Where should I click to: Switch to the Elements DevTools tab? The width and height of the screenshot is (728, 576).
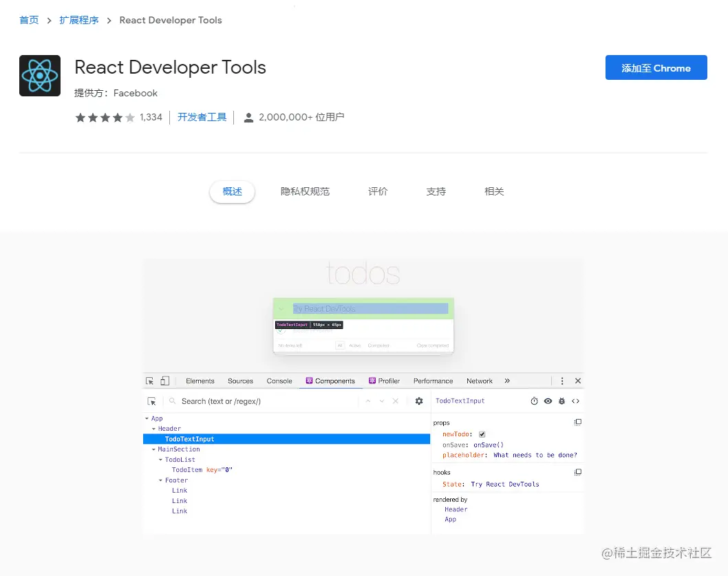(200, 381)
